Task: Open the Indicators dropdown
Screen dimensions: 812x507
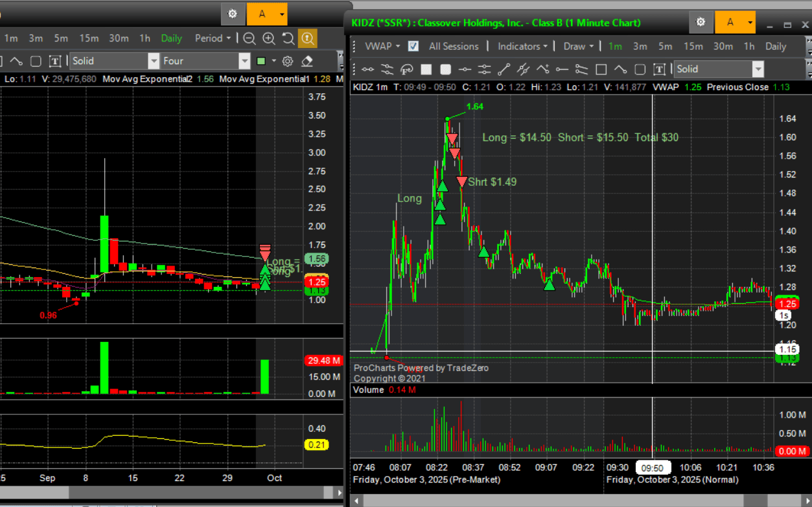Action: pos(522,47)
